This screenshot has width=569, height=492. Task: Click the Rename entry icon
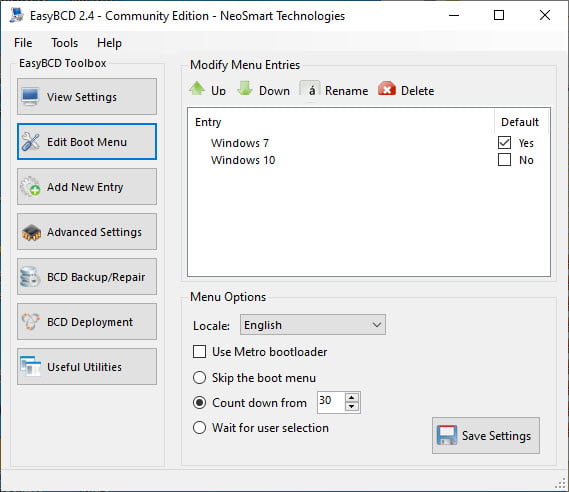(x=310, y=89)
